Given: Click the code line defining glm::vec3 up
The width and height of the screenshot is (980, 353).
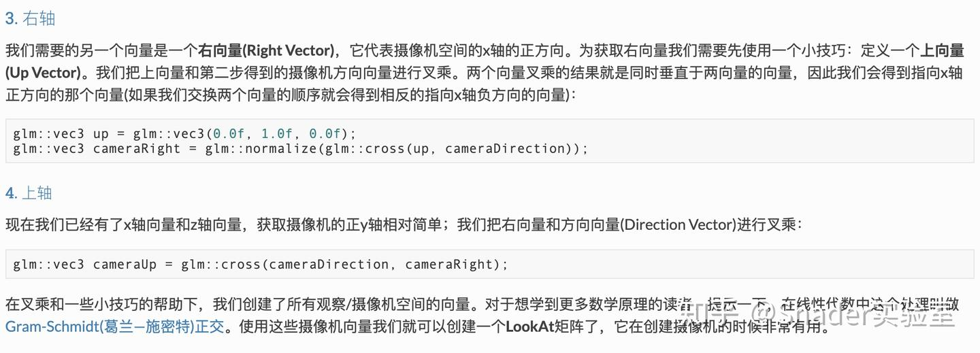Looking at the screenshot, I should (184, 133).
